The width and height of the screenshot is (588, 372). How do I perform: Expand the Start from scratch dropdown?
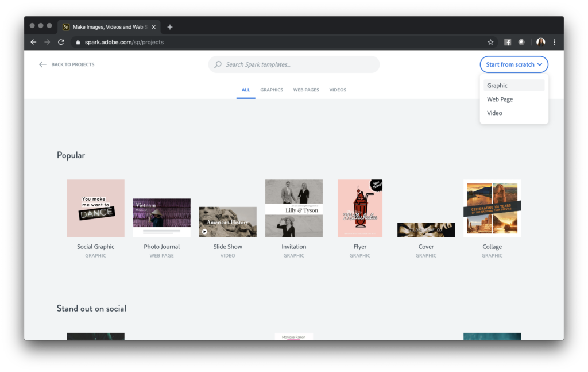click(x=514, y=64)
